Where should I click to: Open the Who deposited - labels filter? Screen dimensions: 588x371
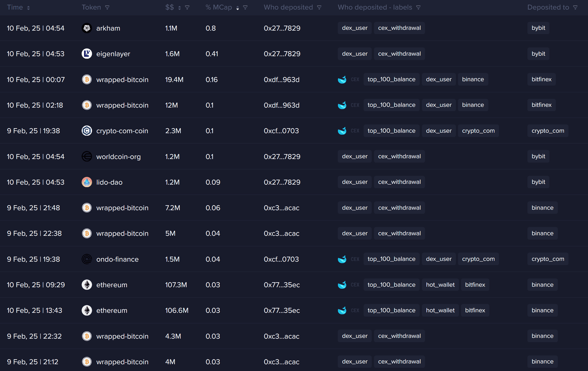[418, 8]
